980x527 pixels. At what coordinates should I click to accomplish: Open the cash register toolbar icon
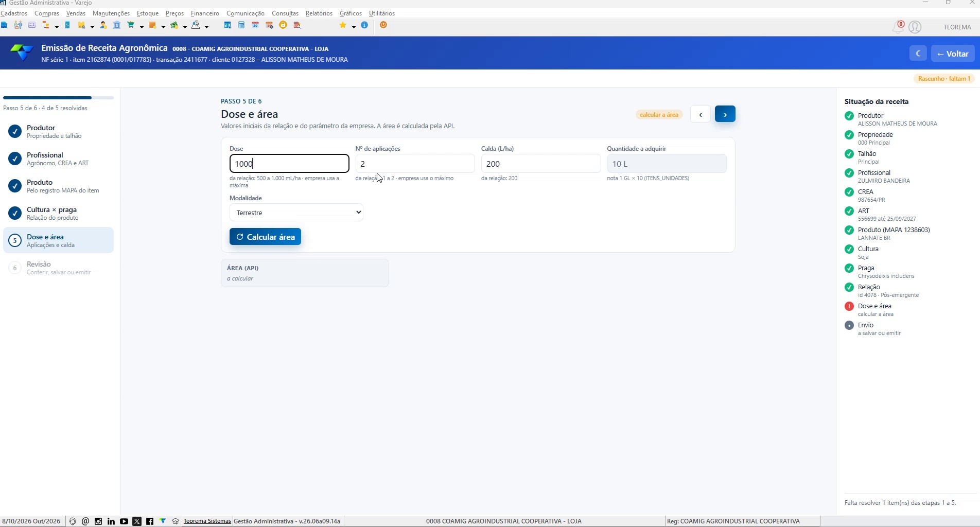[x=196, y=25]
